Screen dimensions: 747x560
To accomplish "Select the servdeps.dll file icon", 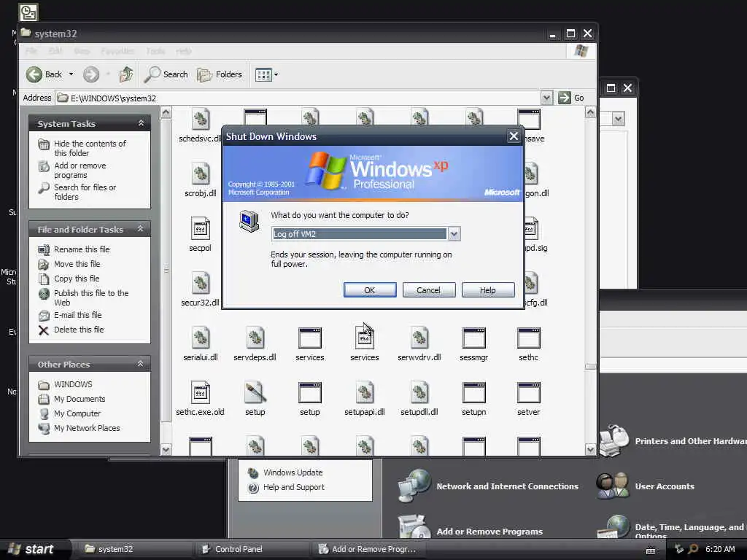I will pyautogui.click(x=255, y=338).
